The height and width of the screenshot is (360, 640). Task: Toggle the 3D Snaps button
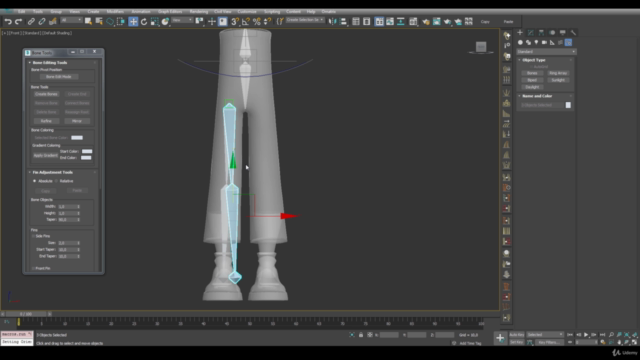235,22
